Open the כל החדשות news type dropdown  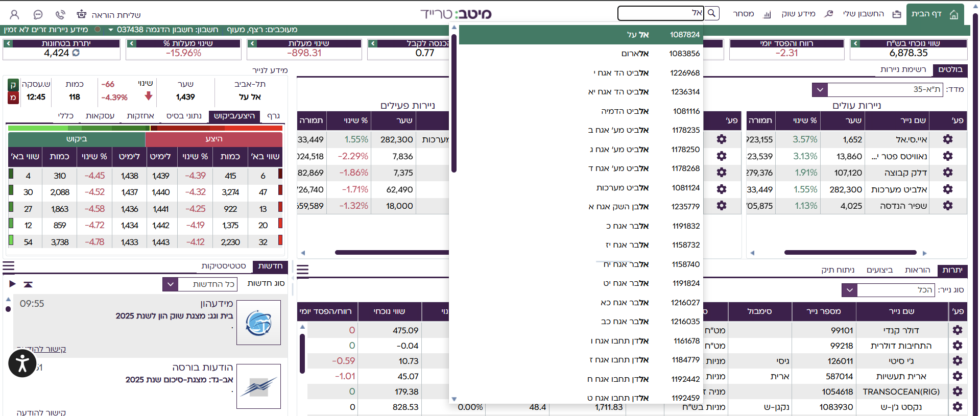[x=171, y=284]
